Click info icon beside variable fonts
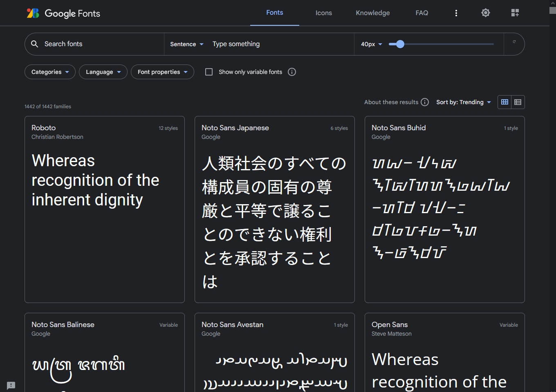This screenshot has width=556, height=392. [292, 72]
